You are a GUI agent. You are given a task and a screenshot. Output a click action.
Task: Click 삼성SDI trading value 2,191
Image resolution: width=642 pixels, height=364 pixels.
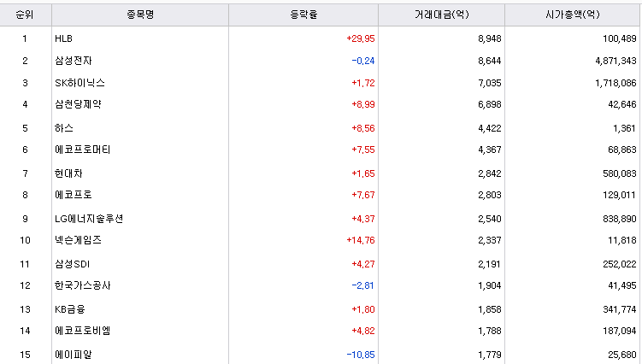(490, 264)
